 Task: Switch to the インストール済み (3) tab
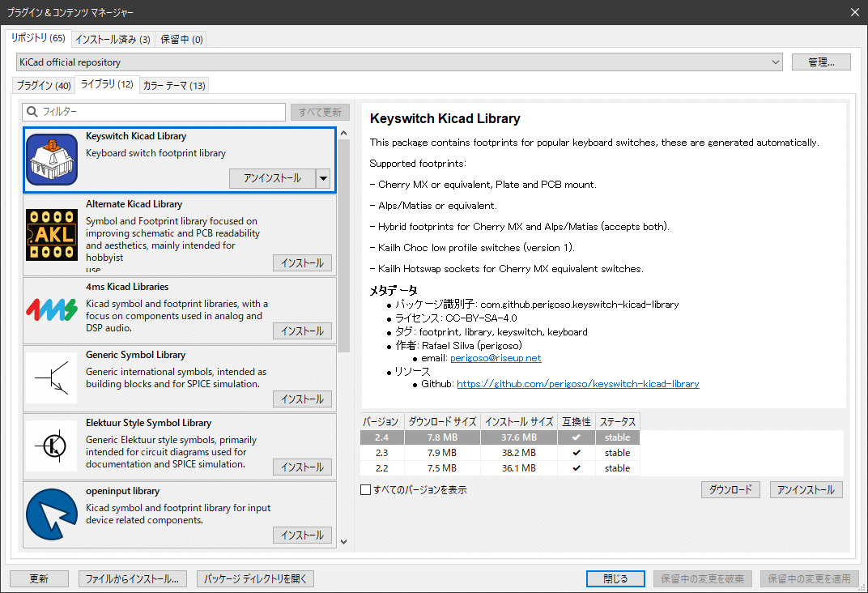[113, 40]
